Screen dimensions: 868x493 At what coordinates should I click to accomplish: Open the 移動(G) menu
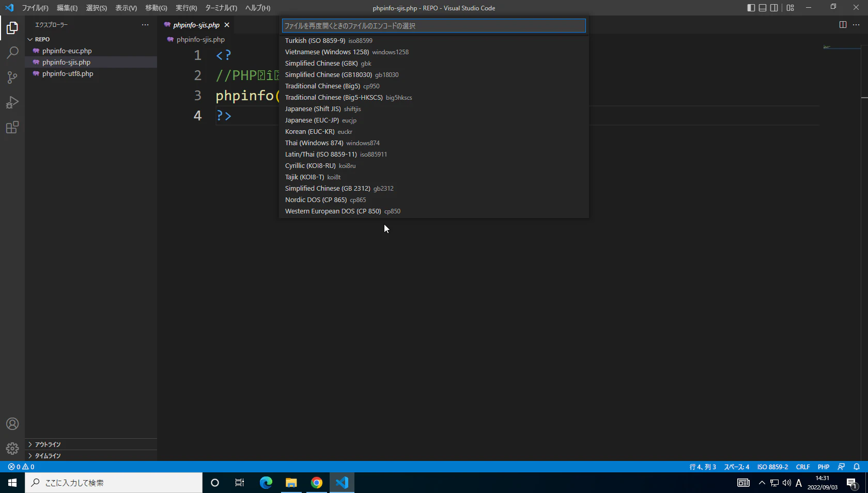(156, 8)
